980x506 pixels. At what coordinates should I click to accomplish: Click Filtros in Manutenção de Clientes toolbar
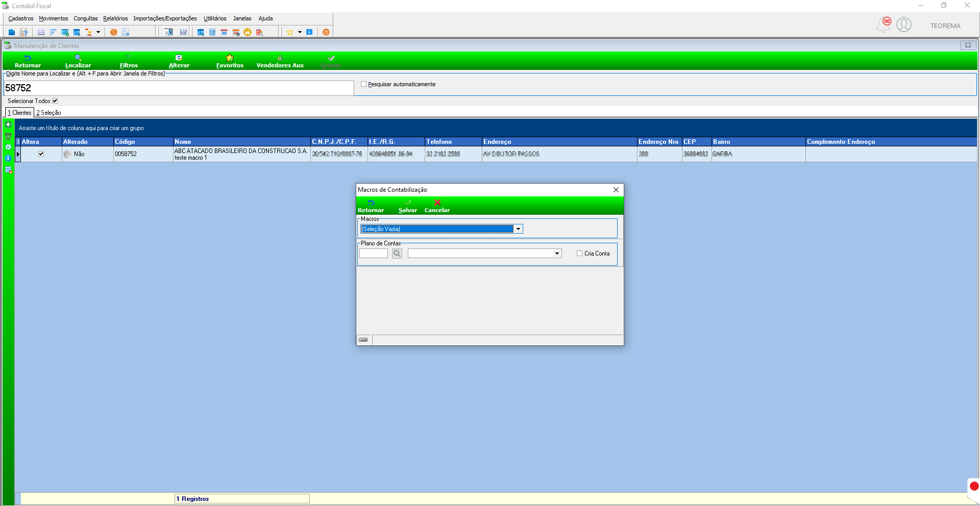point(129,61)
